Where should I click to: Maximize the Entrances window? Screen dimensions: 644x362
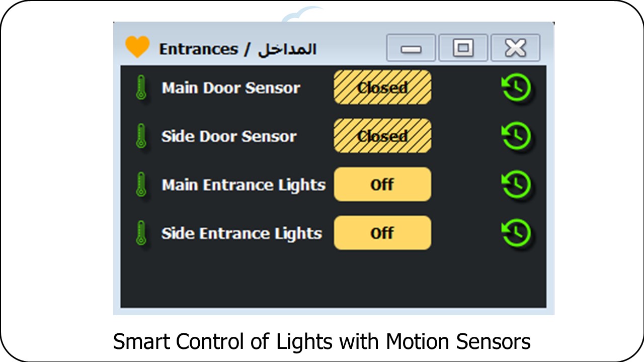[x=463, y=48]
